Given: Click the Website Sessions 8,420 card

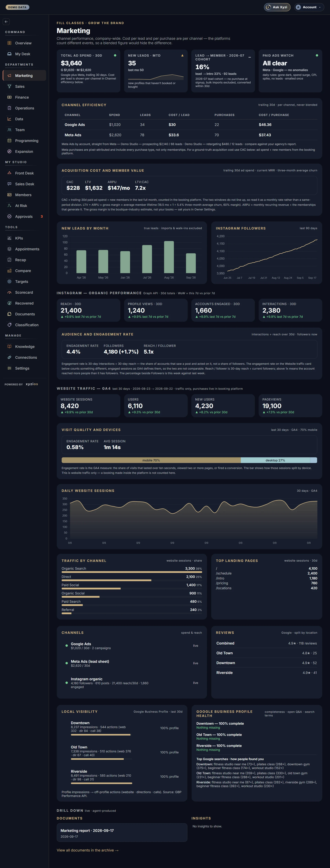Looking at the screenshot, I should tap(88, 406).
